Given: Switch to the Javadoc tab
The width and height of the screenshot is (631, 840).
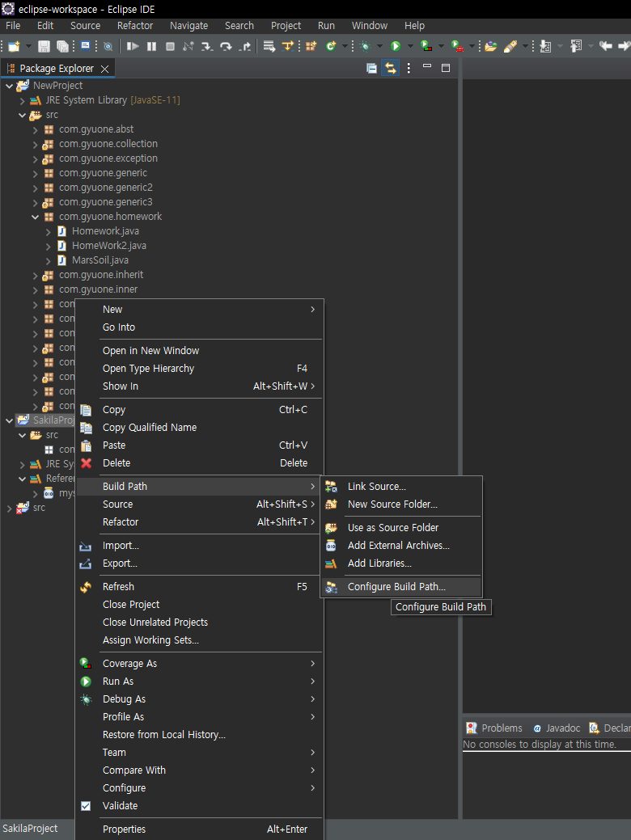Looking at the screenshot, I should (x=557, y=728).
